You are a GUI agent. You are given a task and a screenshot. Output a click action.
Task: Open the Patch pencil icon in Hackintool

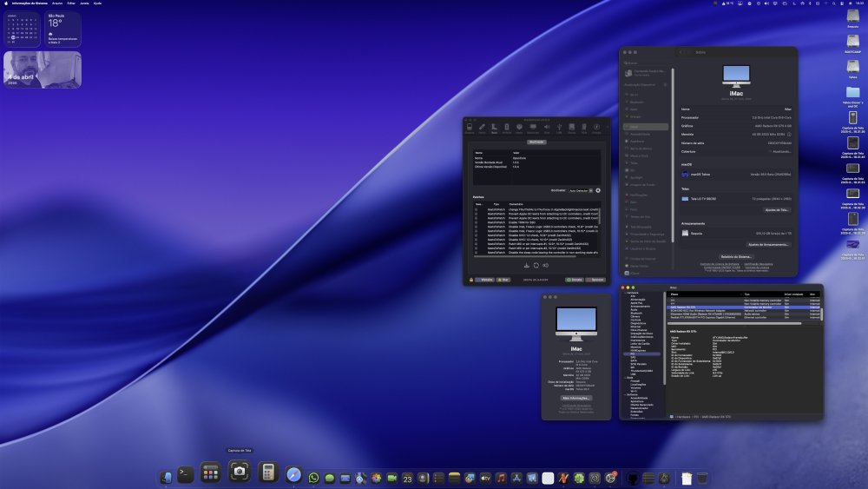point(482,128)
